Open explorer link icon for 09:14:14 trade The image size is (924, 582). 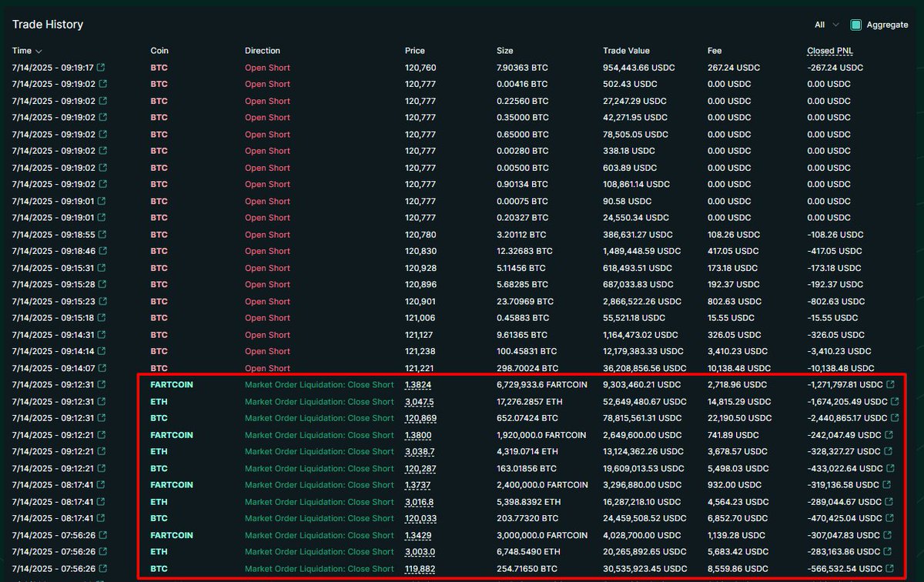pyautogui.click(x=102, y=351)
